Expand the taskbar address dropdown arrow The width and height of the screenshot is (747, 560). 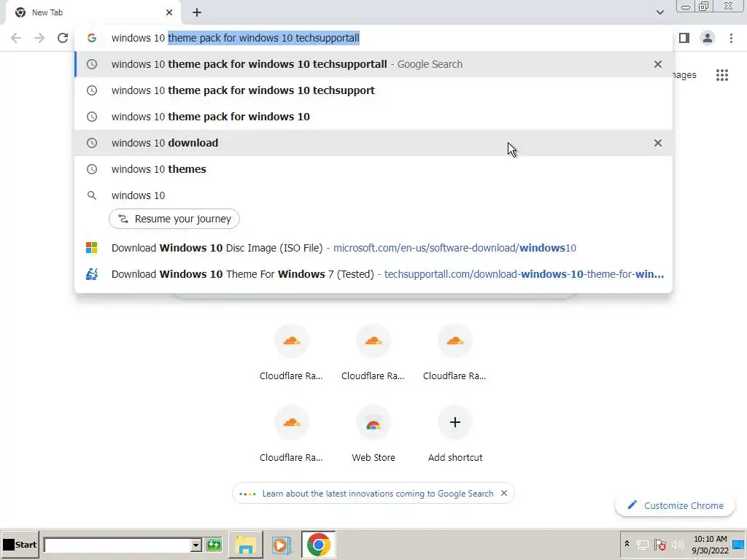click(x=196, y=545)
